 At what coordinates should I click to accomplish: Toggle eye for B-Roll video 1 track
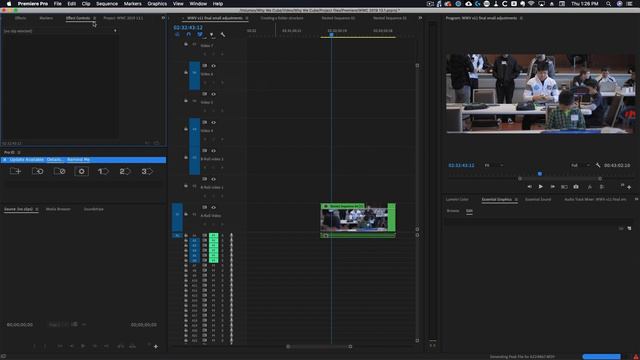[213, 179]
